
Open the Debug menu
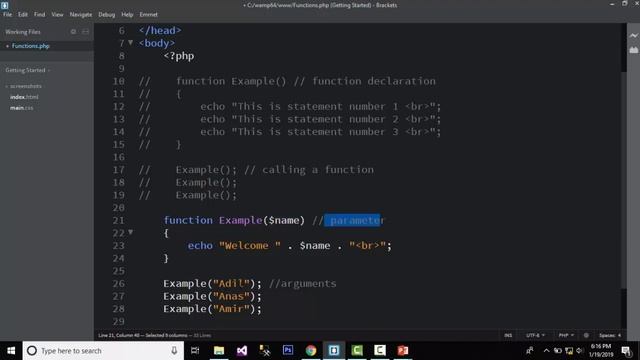pyautogui.click(x=107, y=14)
